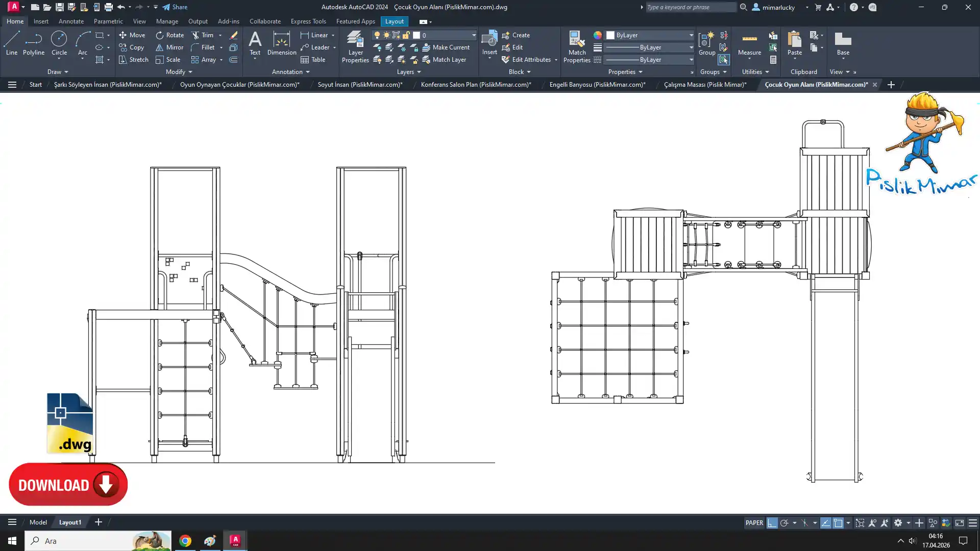Click the Share button

point(175,7)
